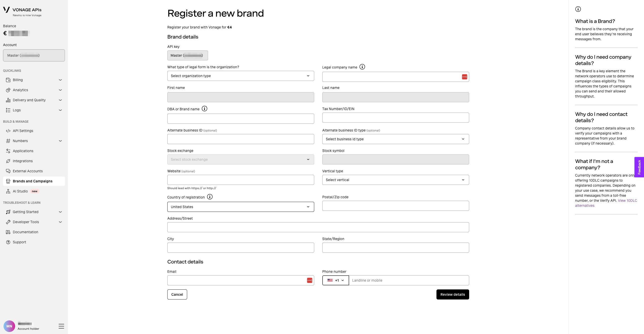The image size is (644, 334).
Task: Open the Select organization type dropdown
Action: pos(240,76)
